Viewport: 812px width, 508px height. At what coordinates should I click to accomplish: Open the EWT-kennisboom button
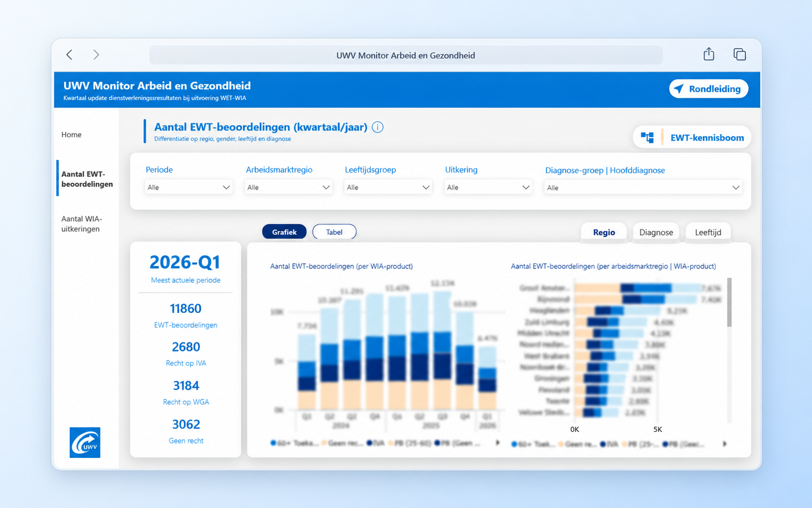[x=692, y=137]
